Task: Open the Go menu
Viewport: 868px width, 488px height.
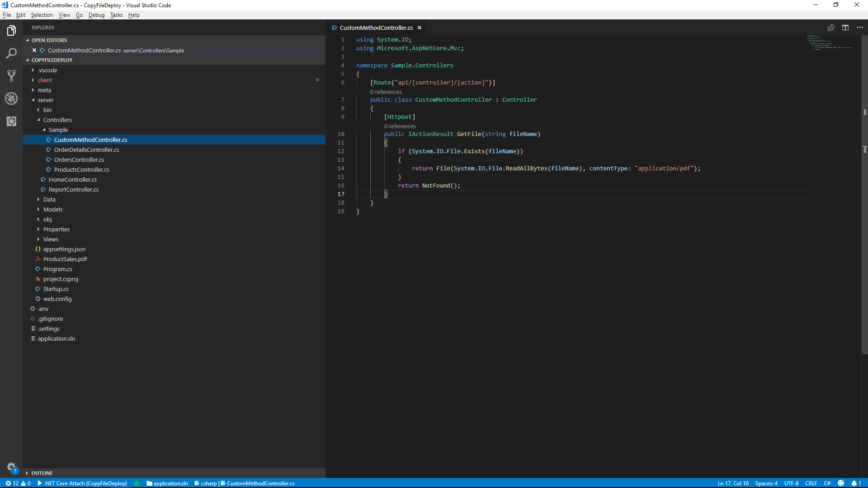Action: coord(79,15)
